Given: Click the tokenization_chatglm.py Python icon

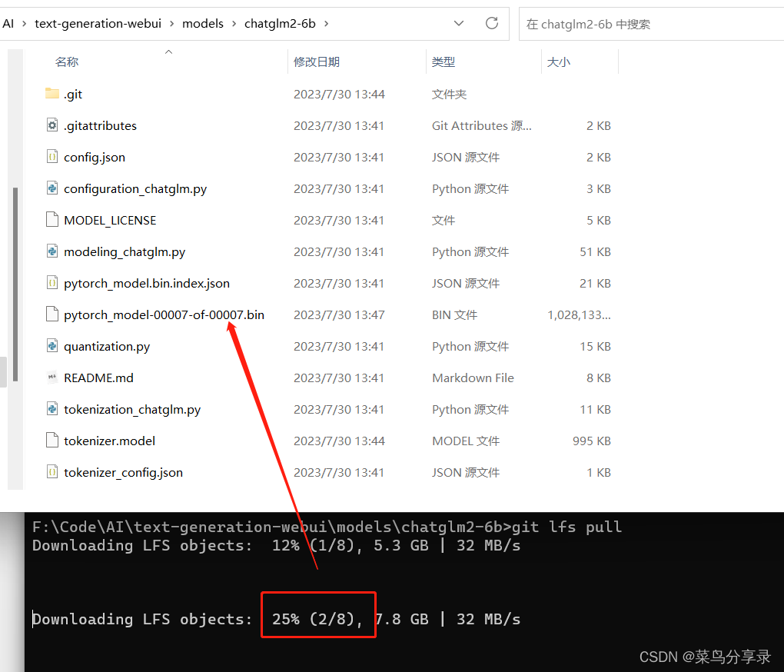Looking at the screenshot, I should pyautogui.click(x=52, y=408).
